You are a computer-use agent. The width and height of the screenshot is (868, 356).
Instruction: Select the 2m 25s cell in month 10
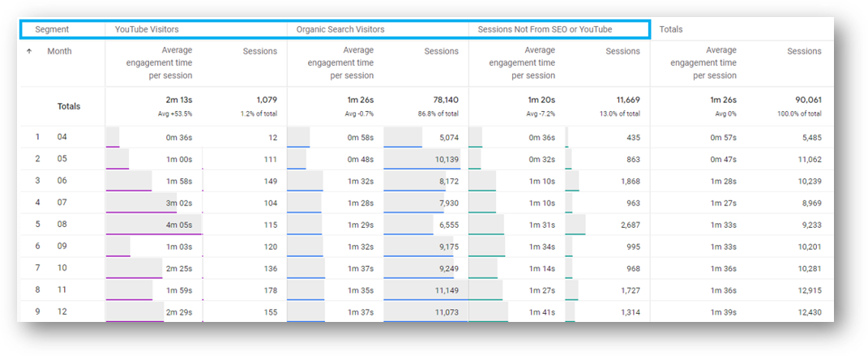(x=179, y=268)
